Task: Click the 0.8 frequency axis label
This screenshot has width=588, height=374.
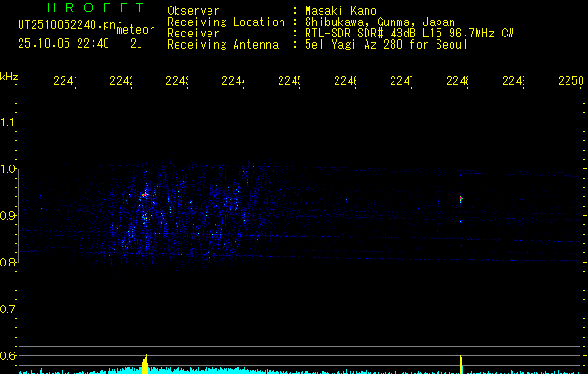Action: (8, 263)
